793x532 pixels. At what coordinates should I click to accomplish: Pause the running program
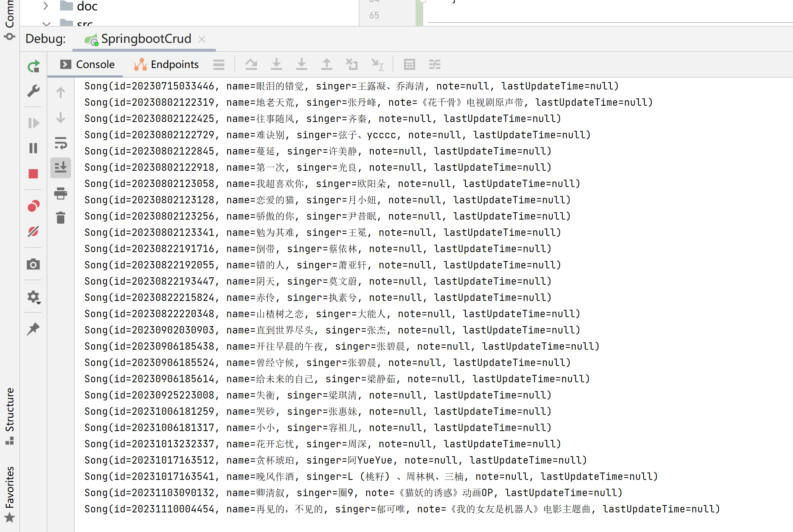click(x=33, y=148)
